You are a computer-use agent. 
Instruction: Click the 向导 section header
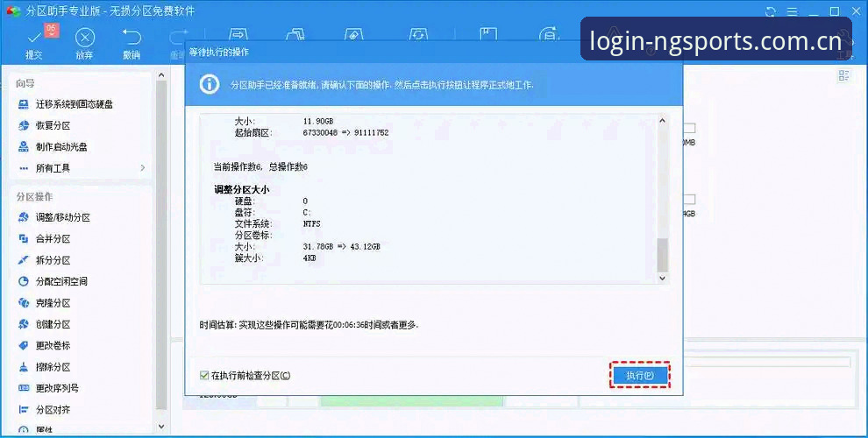(x=25, y=83)
